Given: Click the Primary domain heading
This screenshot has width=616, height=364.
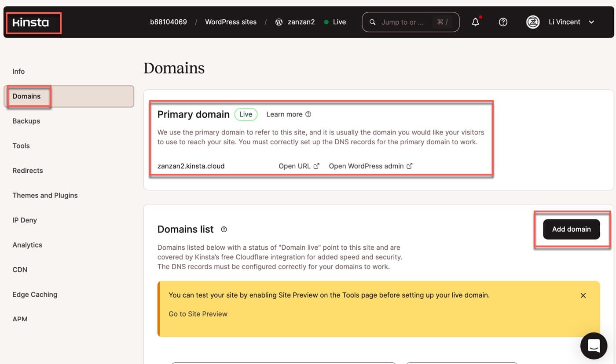Looking at the screenshot, I should 194,114.
